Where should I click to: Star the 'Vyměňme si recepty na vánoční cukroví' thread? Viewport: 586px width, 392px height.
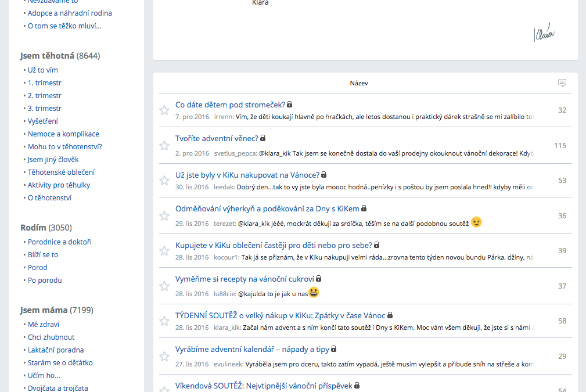click(164, 286)
